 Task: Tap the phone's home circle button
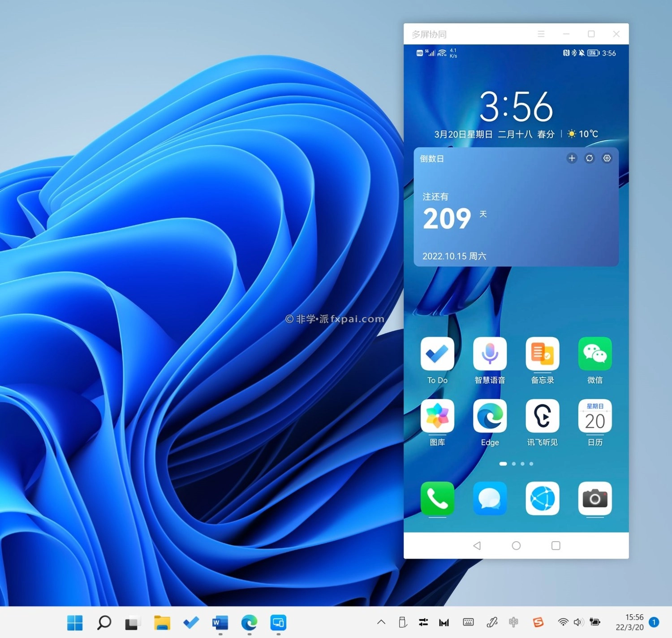tap(516, 546)
